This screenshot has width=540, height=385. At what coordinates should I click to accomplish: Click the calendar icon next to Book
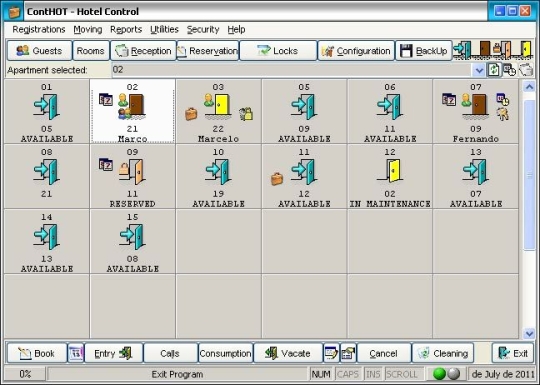tap(76, 353)
